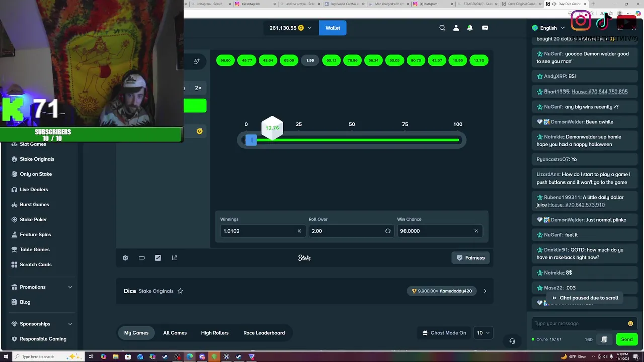Screen dimensions: 644x362
Task: Open Feature Spins in sidebar
Action: pos(35,234)
